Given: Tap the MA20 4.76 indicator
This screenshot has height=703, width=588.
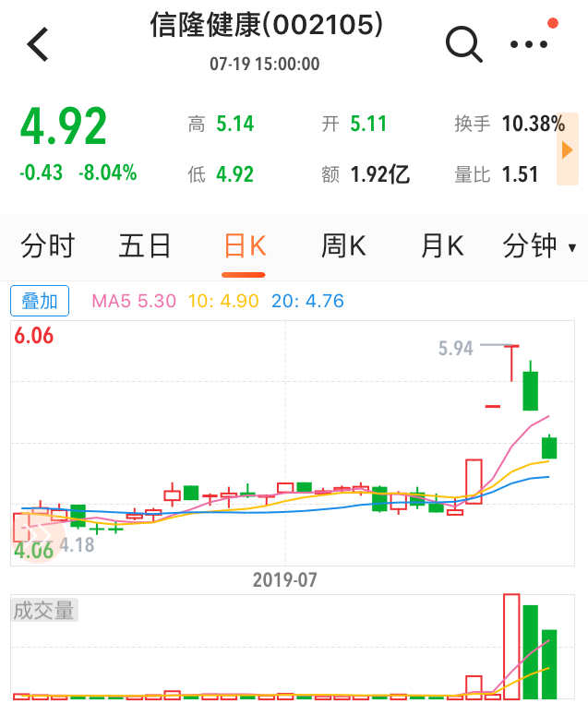Looking at the screenshot, I should [307, 301].
